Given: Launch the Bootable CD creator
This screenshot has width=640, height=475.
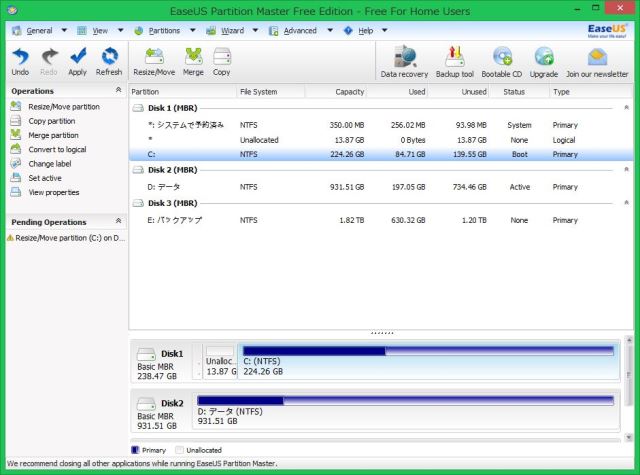Looking at the screenshot, I should click(x=502, y=56).
